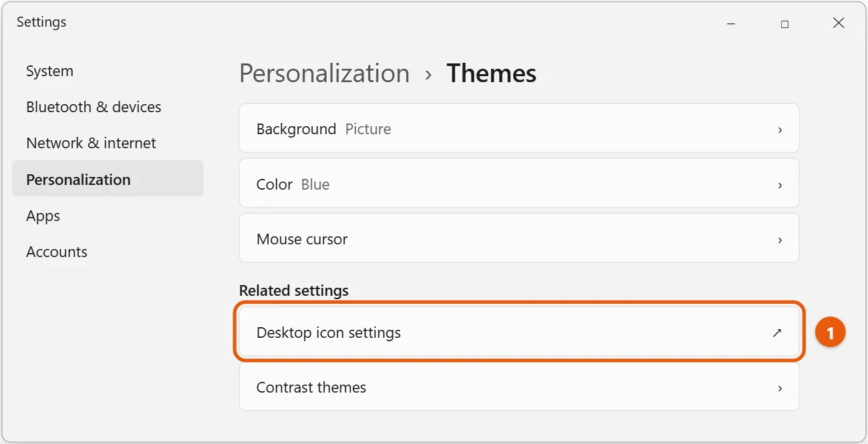
Task: Click the external-link arrow on Desktop icon settings
Action: click(x=777, y=332)
